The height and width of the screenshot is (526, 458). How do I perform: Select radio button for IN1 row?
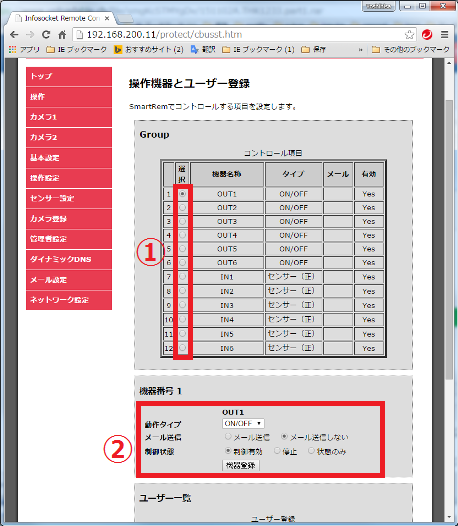click(x=182, y=277)
